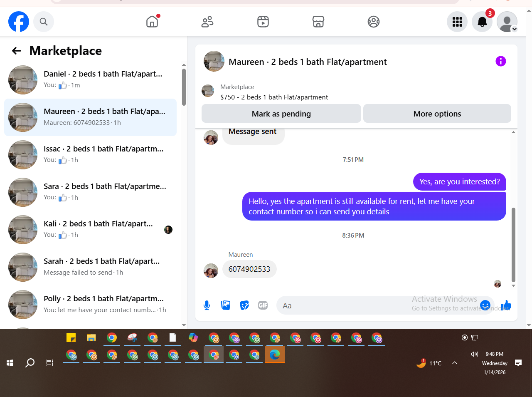Viewport: 532px width, 397px height.
Task: Open the Windows Start menu
Action: (10, 363)
